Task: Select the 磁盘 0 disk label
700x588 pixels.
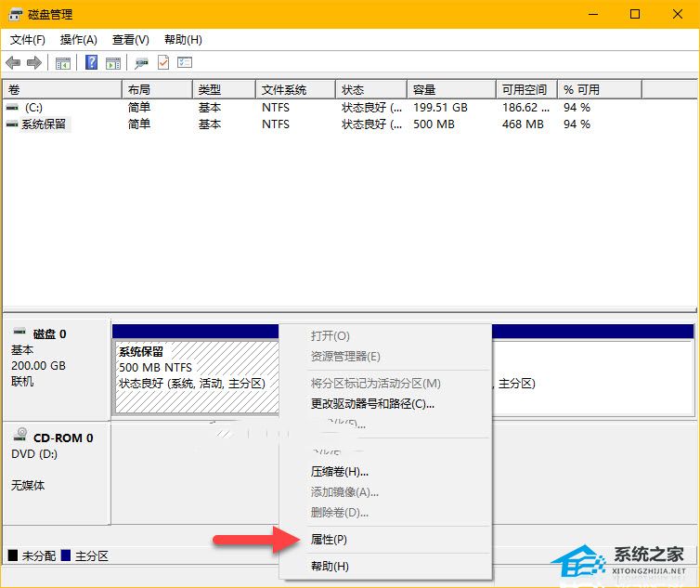Action: [49, 334]
